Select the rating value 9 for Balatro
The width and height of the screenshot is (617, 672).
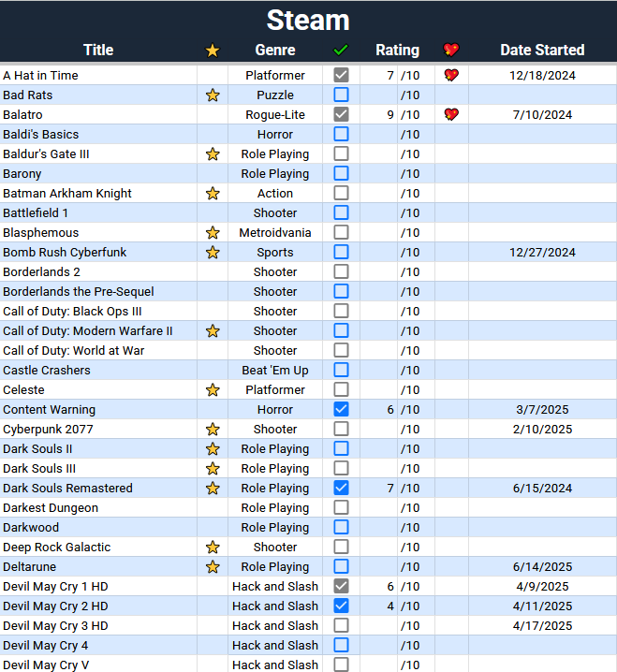pyautogui.click(x=390, y=114)
